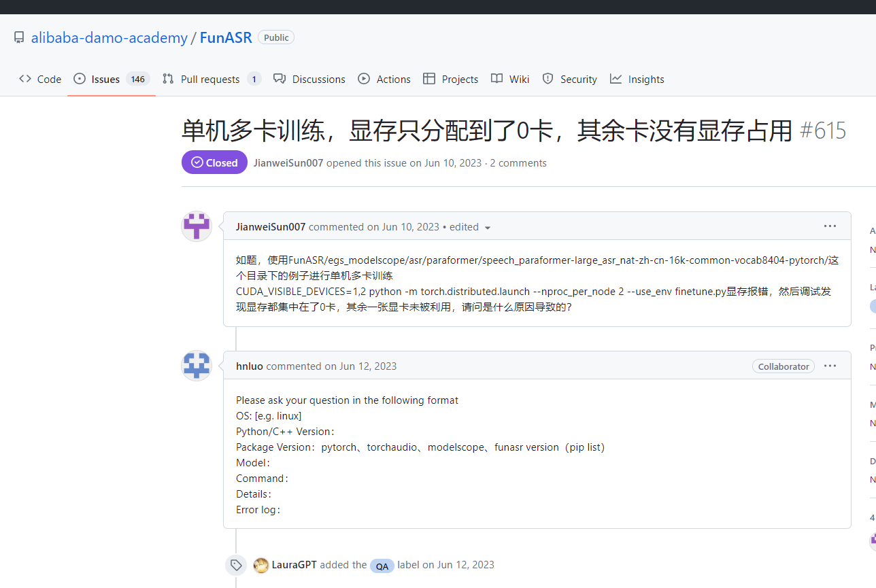The image size is (876, 588).
Task: Click the 'on Jun 12, 2023' hnluo comment timestamp
Action: point(360,366)
